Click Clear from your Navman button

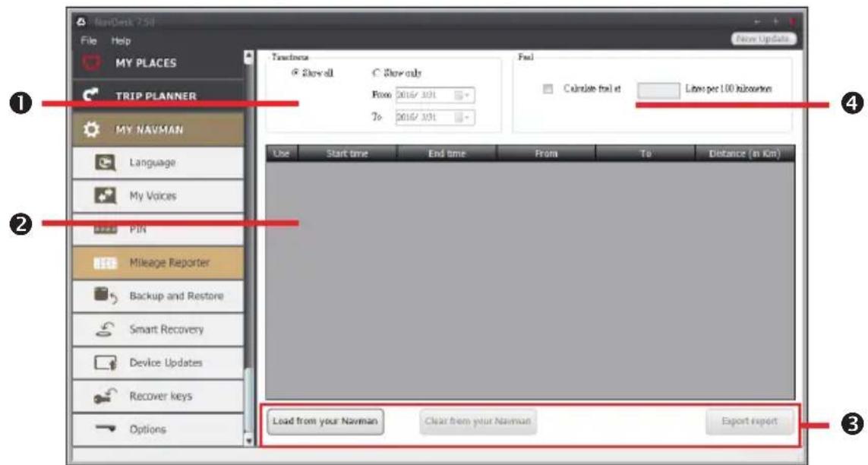[x=478, y=421]
